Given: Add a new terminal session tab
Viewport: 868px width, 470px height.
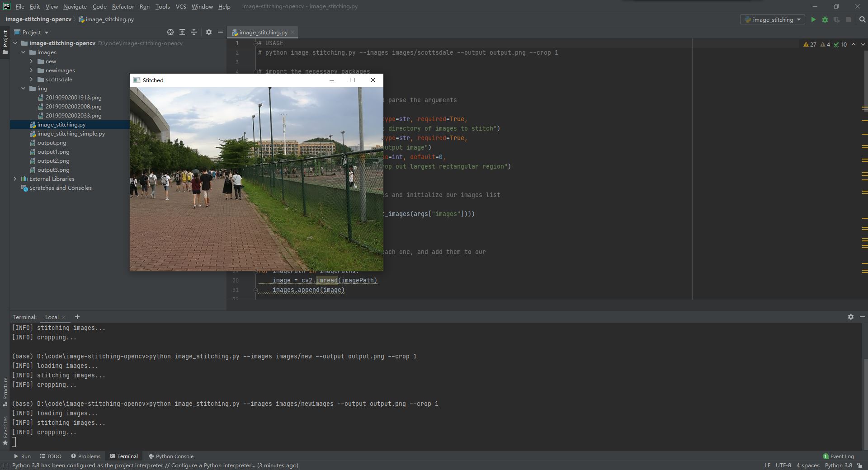Looking at the screenshot, I should (77, 317).
